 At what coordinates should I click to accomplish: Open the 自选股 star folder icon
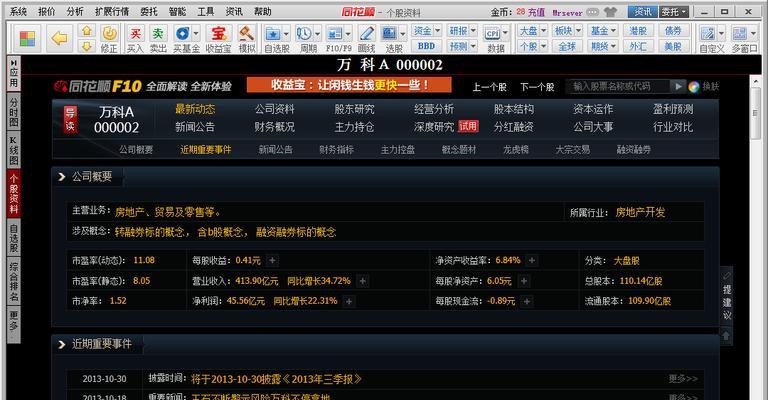tap(273, 33)
